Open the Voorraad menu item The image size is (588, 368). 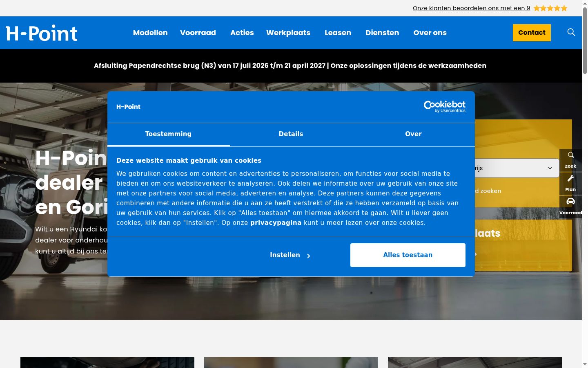(x=198, y=33)
